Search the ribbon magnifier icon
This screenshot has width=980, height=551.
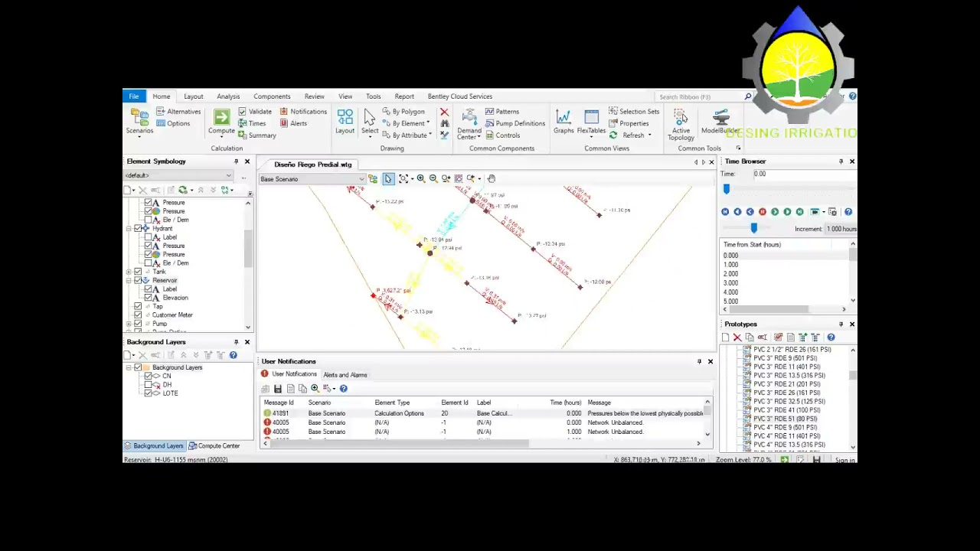click(x=748, y=96)
